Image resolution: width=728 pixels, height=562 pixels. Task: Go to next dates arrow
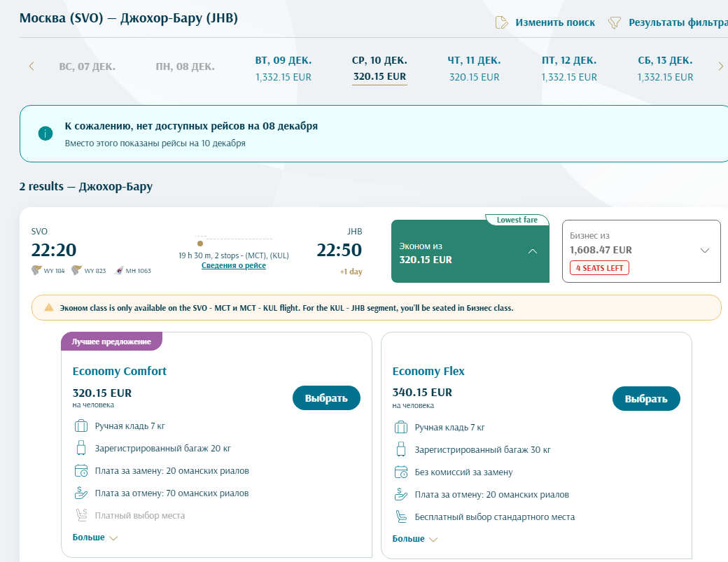[x=720, y=66]
